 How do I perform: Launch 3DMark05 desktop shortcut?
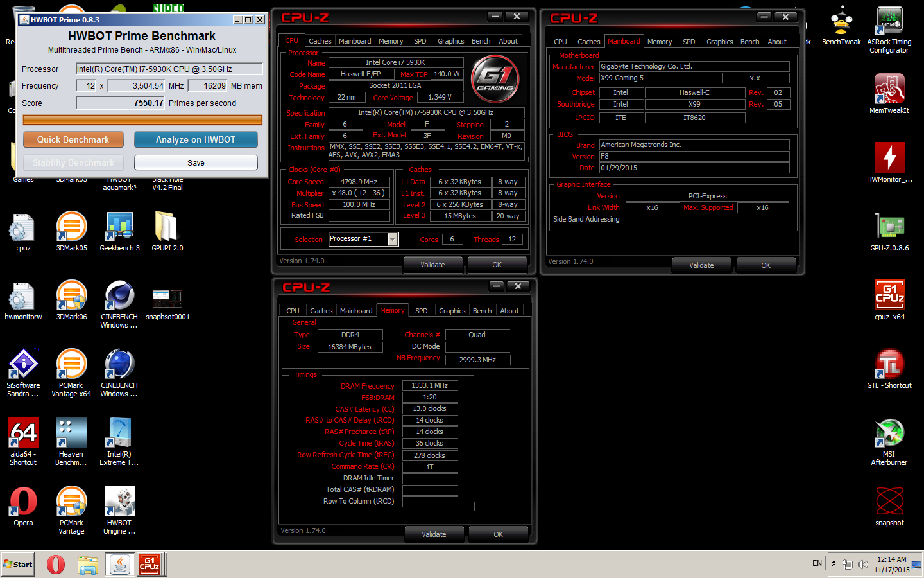[x=71, y=231]
